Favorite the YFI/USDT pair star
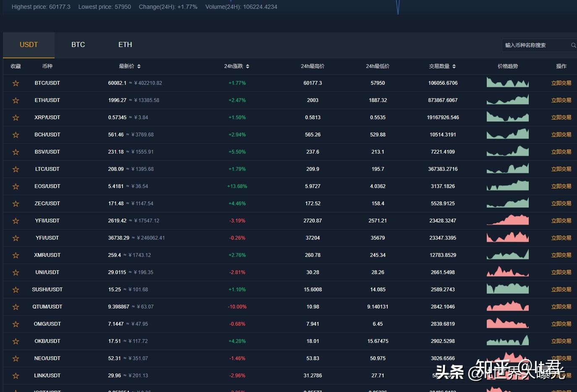Image resolution: width=577 pixels, height=392 pixels. pyautogui.click(x=16, y=238)
